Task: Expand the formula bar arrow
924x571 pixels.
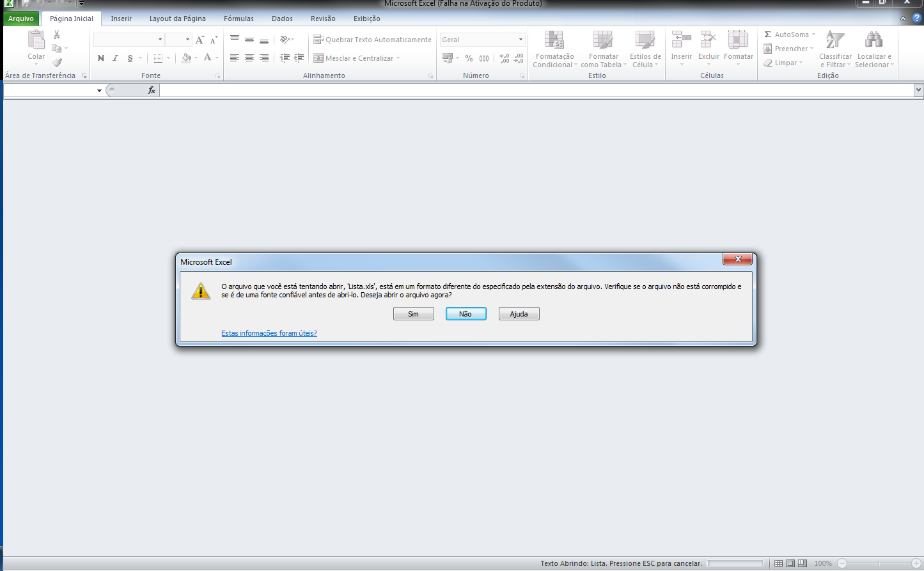Action: pyautogui.click(x=918, y=90)
